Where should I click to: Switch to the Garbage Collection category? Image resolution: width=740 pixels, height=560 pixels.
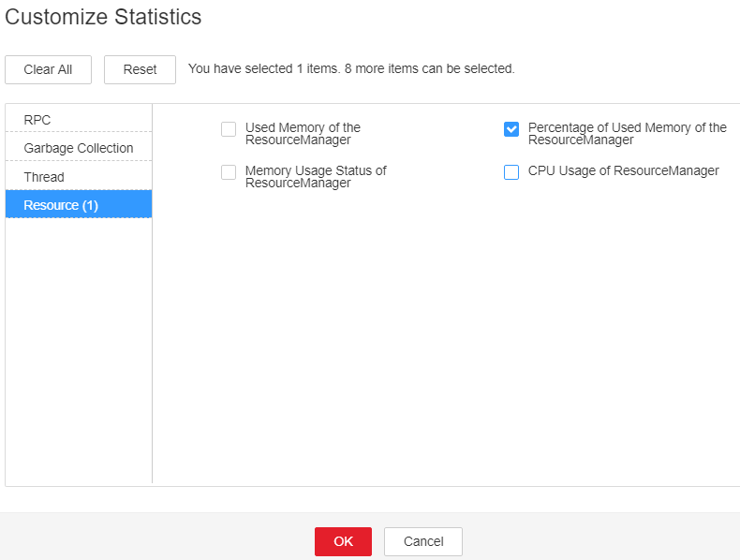pos(79,148)
